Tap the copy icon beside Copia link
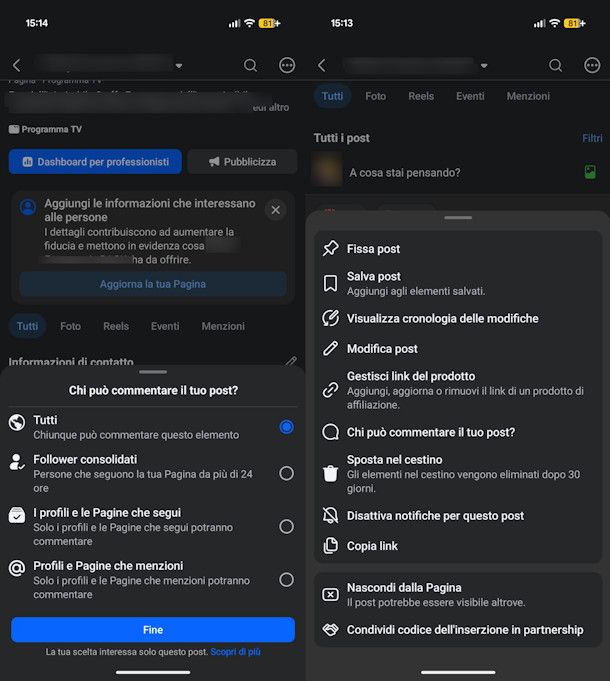The height and width of the screenshot is (681, 610). pos(330,545)
